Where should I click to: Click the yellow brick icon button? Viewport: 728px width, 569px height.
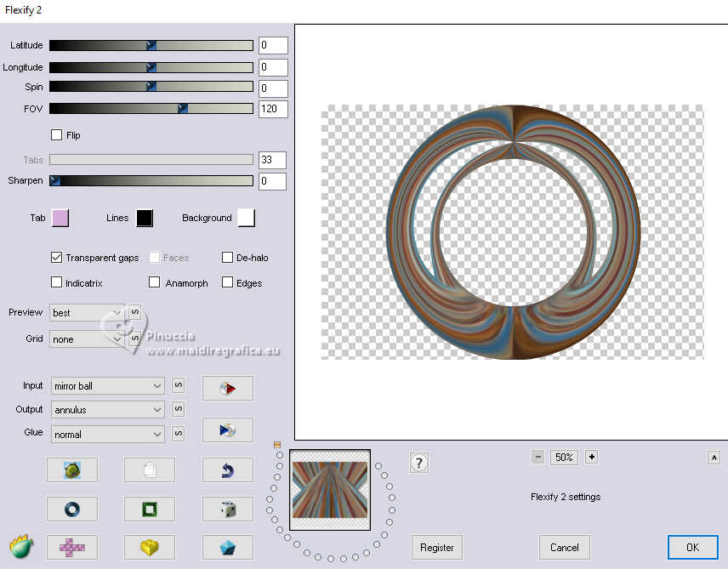(150, 547)
